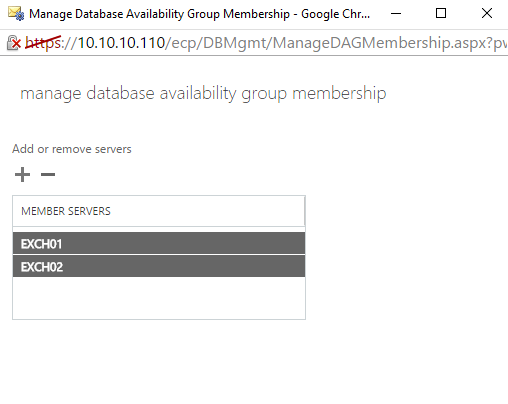This screenshot has width=508, height=404.
Task: Maximize the Manage DAG Membership window
Action: (x=441, y=13)
